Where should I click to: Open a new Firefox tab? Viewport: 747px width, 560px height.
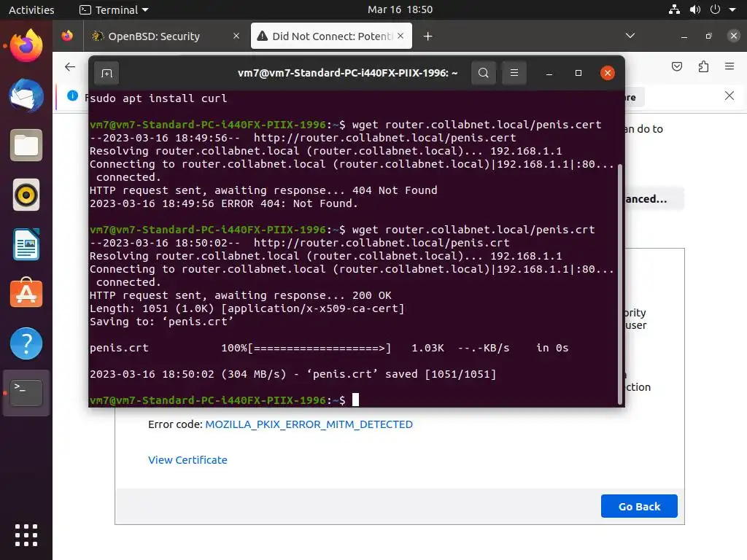(427, 36)
